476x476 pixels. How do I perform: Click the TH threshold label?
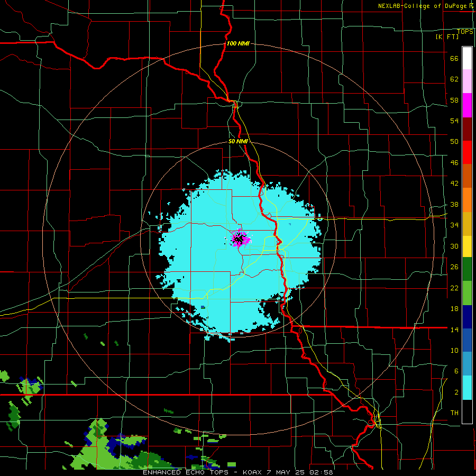pyautogui.click(x=454, y=413)
